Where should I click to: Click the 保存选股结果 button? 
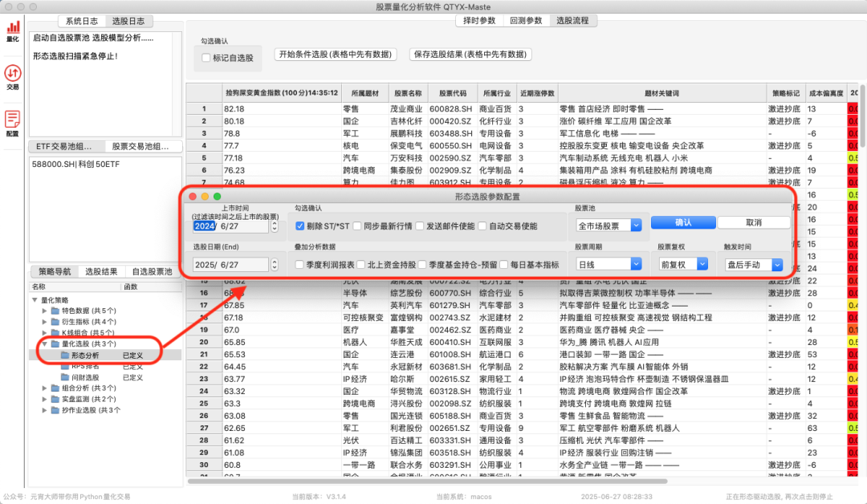470,54
